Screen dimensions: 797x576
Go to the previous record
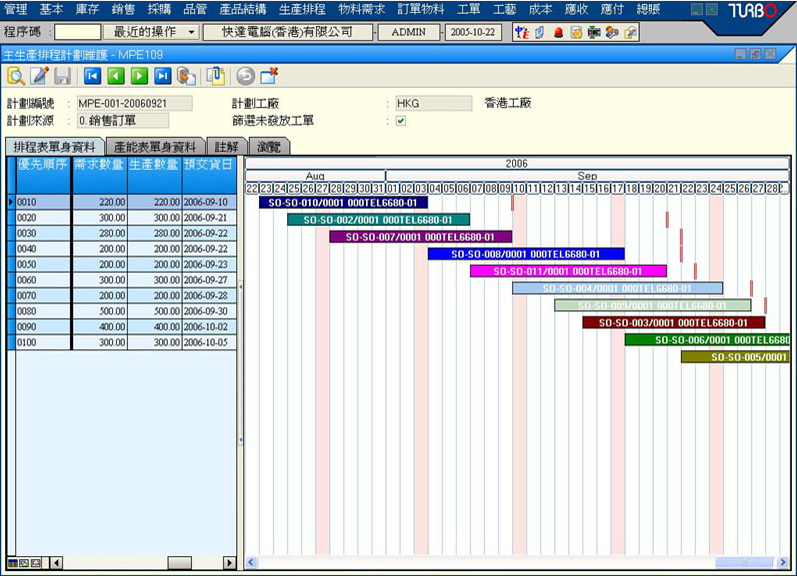pos(116,76)
